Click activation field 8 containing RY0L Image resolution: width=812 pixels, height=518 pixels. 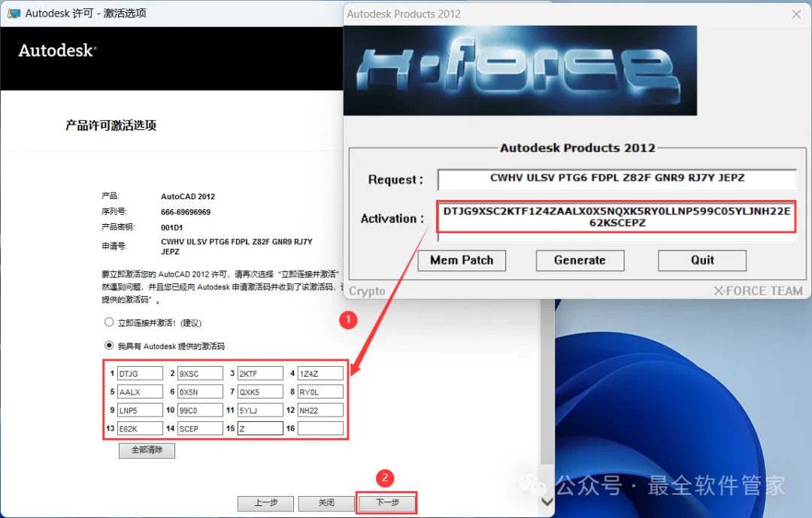pos(320,392)
